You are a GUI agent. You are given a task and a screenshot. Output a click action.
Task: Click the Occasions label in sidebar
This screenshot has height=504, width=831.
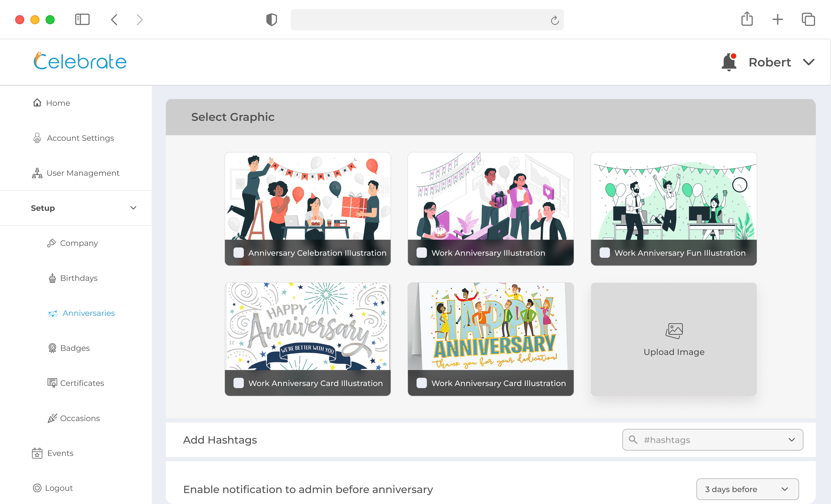(80, 418)
